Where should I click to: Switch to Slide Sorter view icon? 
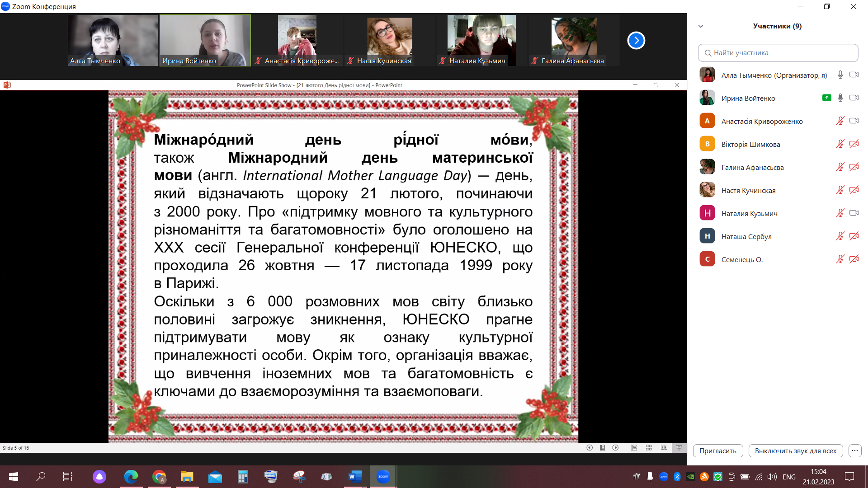(x=649, y=448)
